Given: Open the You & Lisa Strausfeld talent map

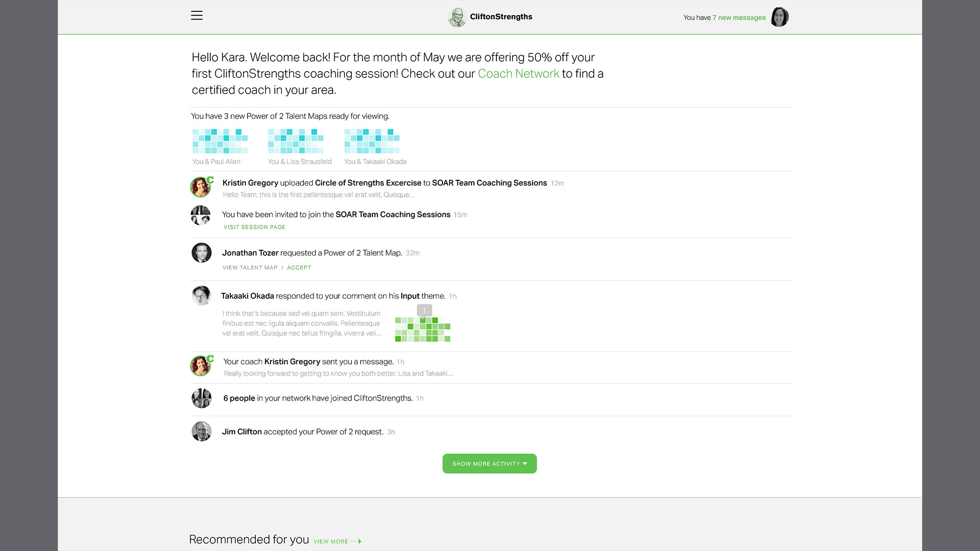Looking at the screenshot, I should (x=295, y=141).
